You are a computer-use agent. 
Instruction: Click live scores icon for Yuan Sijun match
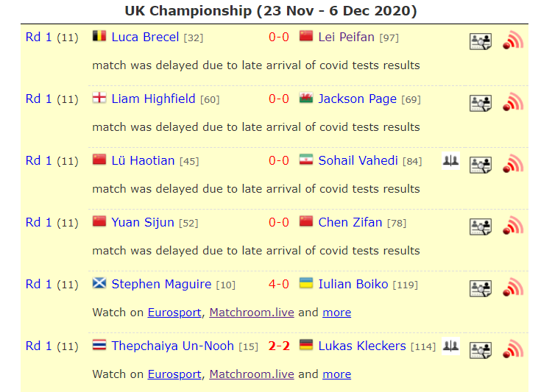pyautogui.click(x=513, y=226)
